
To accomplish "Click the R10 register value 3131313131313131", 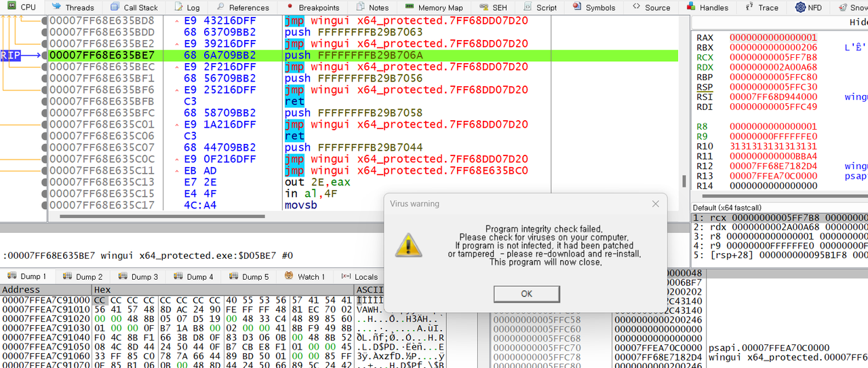I will (x=774, y=146).
